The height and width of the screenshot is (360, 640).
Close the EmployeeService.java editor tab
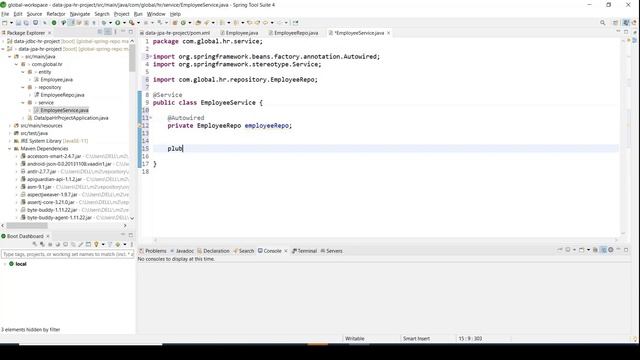(388, 33)
